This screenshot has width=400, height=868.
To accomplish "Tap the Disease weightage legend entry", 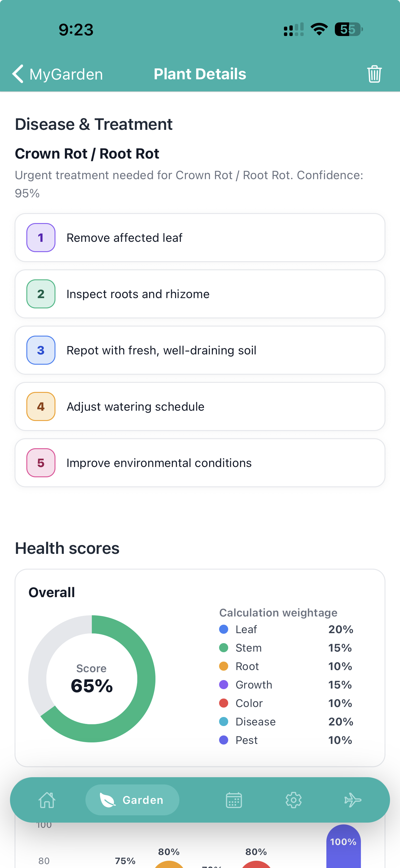I will point(255,722).
